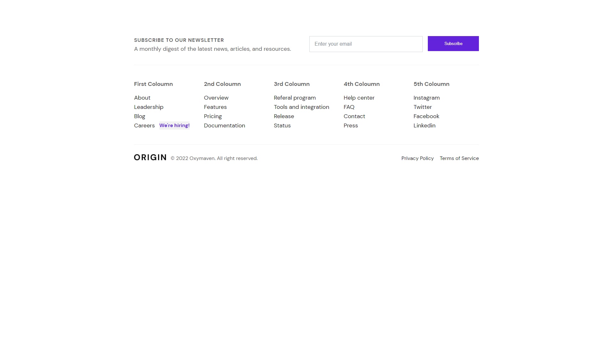
Task: Open the Overview link
Action: pos(216,98)
